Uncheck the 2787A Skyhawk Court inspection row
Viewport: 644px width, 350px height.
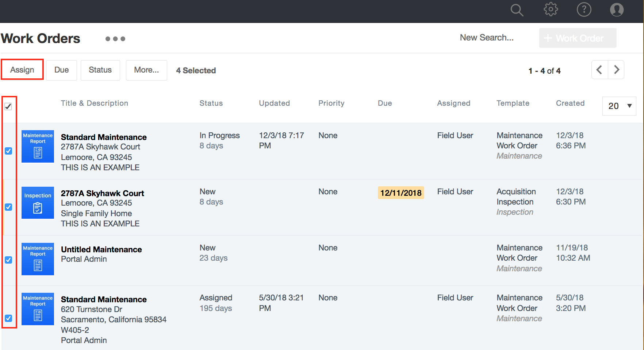[8, 207]
